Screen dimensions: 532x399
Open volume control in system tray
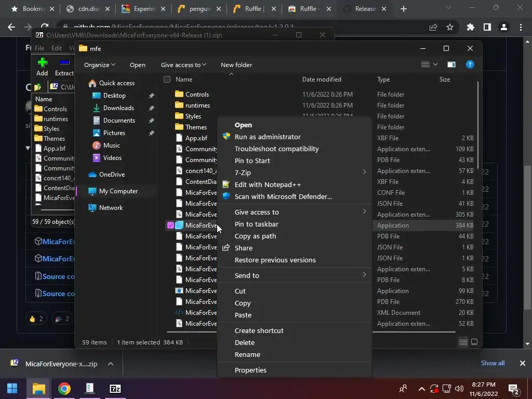[x=459, y=389]
